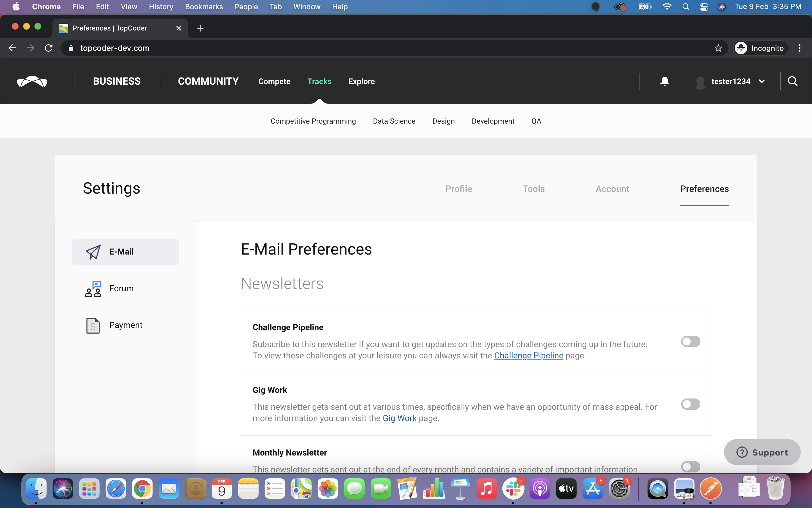
Task: Select Payment in preferences sidebar
Action: point(125,325)
